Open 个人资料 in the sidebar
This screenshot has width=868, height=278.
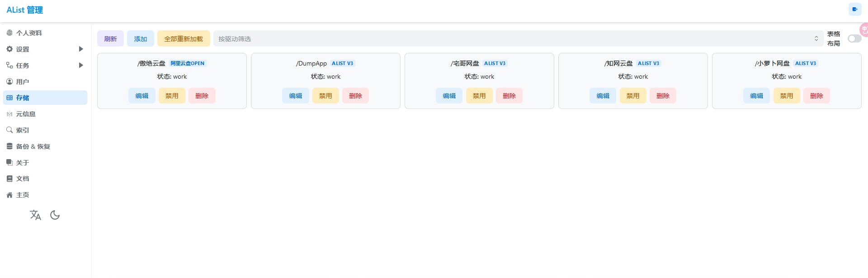(45, 33)
